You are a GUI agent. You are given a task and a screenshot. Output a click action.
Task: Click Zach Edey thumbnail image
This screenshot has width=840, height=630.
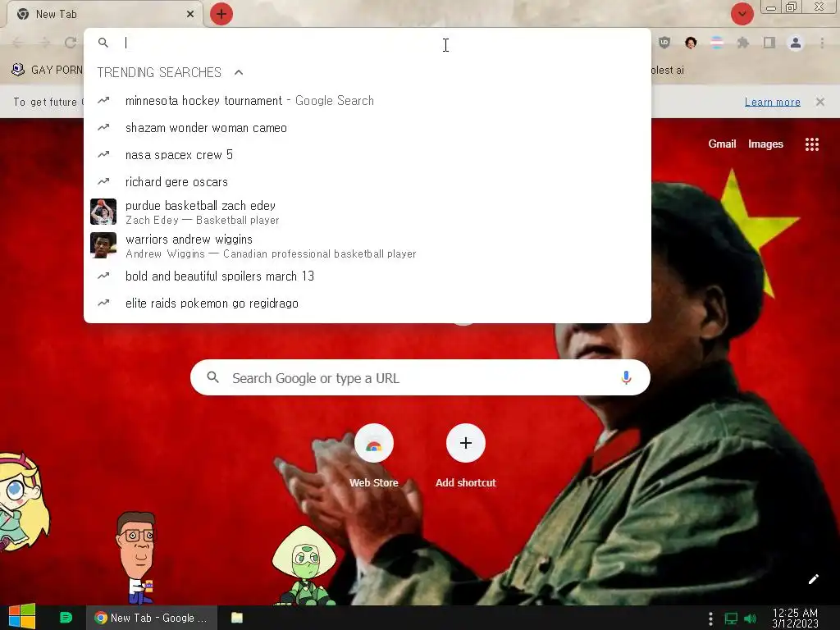click(x=103, y=212)
